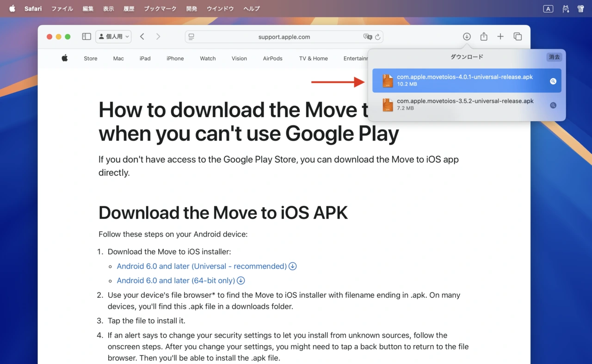Click the translate icon in address bar
The height and width of the screenshot is (364, 592).
click(x=368, y=37)
